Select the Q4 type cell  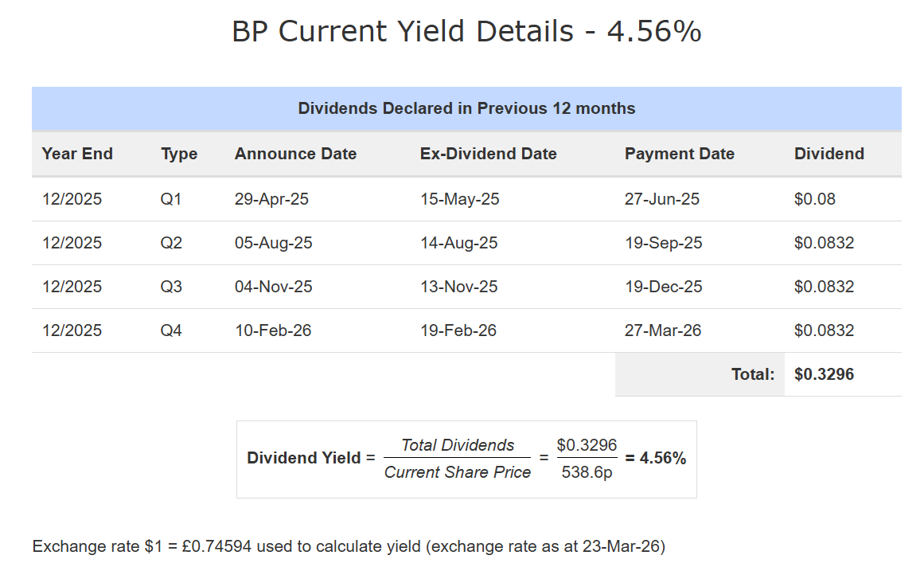coord(171,330)
